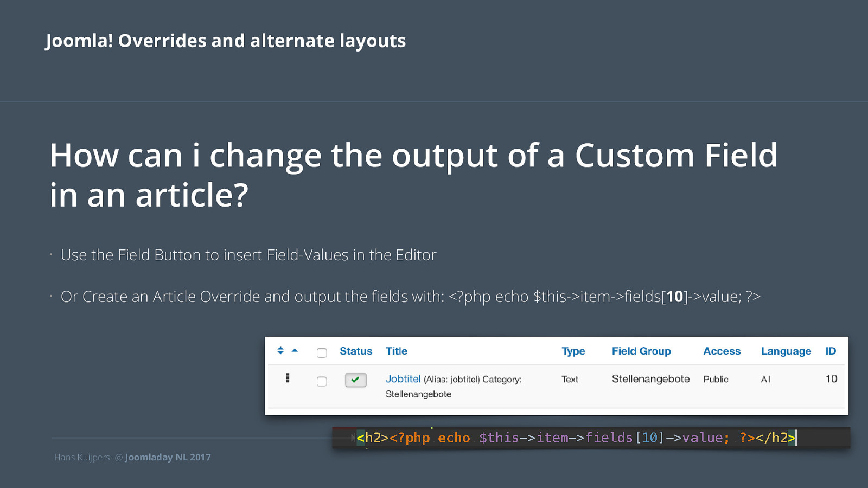
Task: Click the 'Joomladay NL 2017' footer text
Action: coord(168,457)
